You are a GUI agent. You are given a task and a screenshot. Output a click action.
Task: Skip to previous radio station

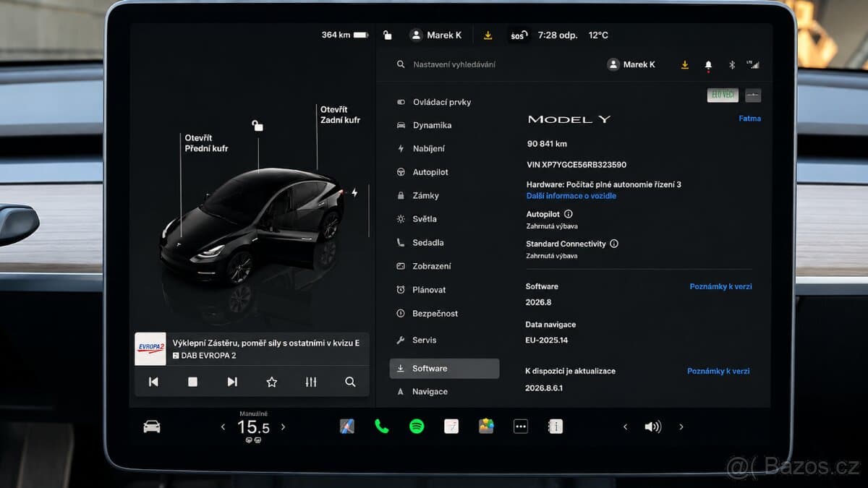(x=153, y=382)
